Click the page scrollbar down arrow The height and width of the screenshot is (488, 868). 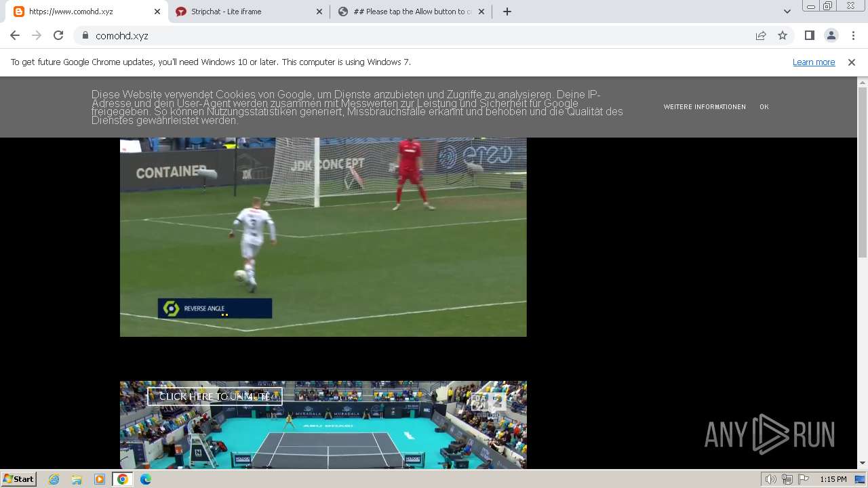pyautogui.click(x=863, y=464)
